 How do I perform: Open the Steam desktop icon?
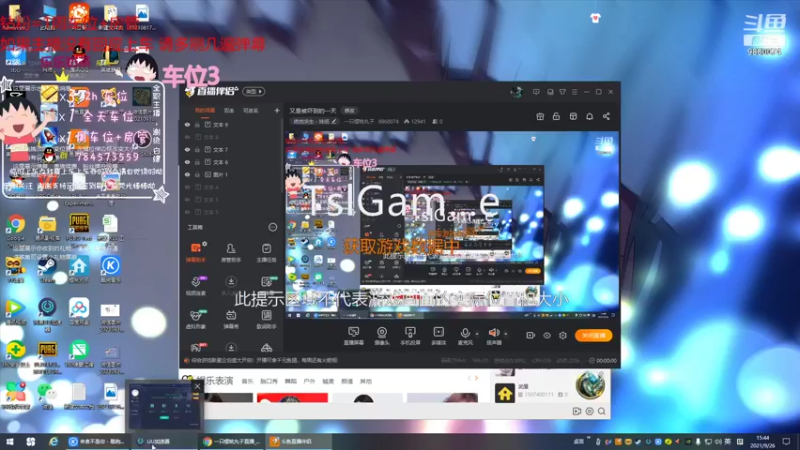47,270
